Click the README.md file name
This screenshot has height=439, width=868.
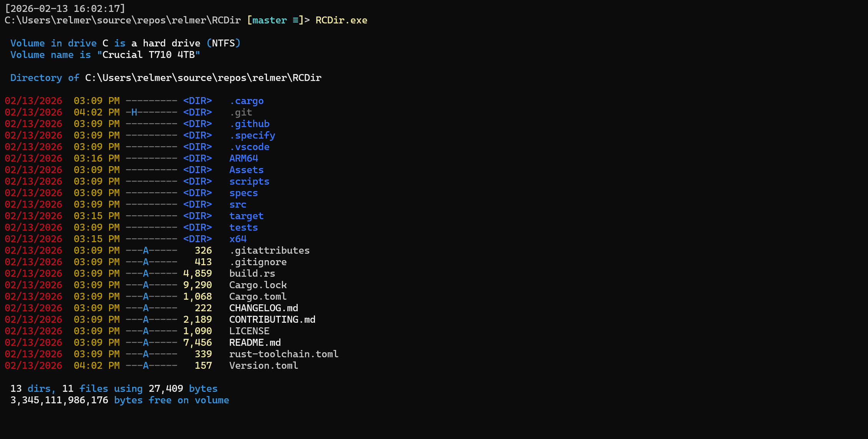[255, 343]
